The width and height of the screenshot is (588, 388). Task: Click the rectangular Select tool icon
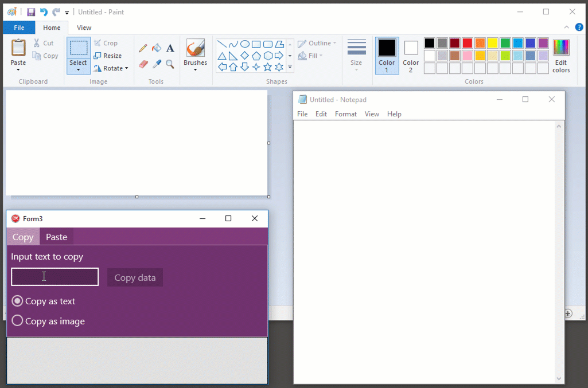79,48
